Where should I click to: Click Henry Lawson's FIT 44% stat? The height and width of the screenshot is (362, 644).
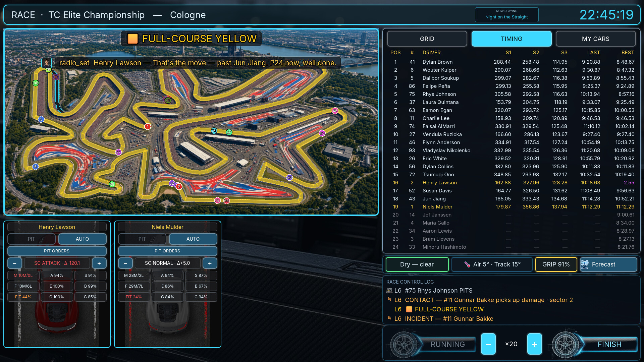(23, 297)
